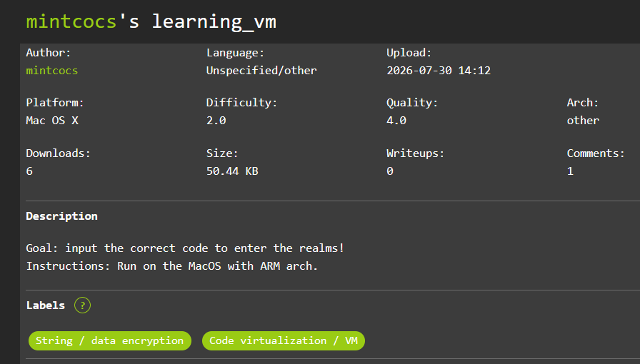The width and height of the screenshot is (640, 364).
Task: Open mintcocs author profile link
Action: point(52,71)
